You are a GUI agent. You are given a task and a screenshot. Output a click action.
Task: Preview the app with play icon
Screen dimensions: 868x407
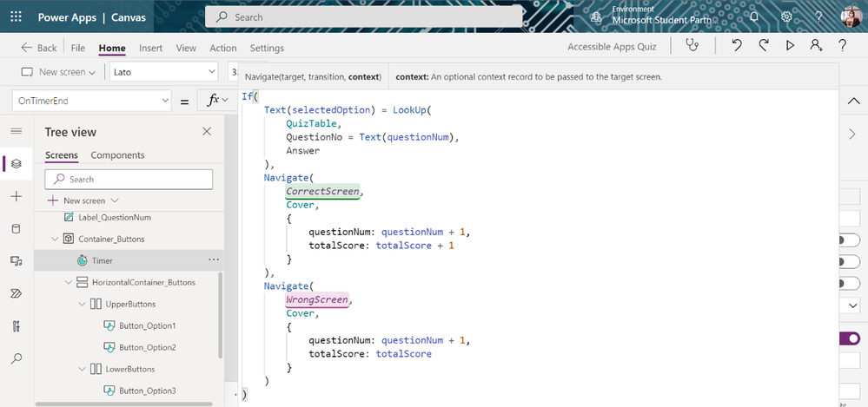791,46
